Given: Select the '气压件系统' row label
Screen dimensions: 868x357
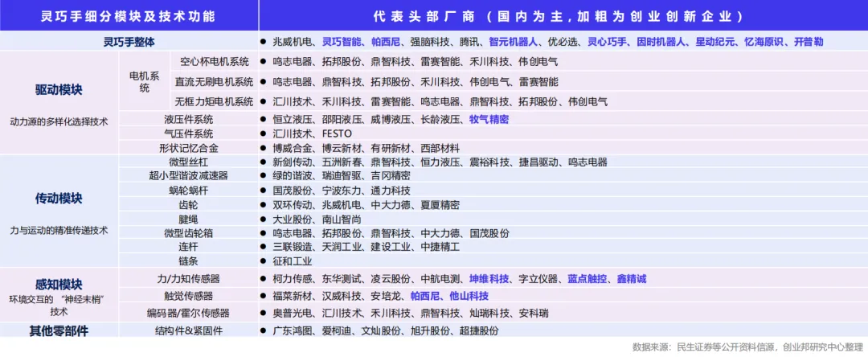Looking at the screenshot, I should [188, 133].
